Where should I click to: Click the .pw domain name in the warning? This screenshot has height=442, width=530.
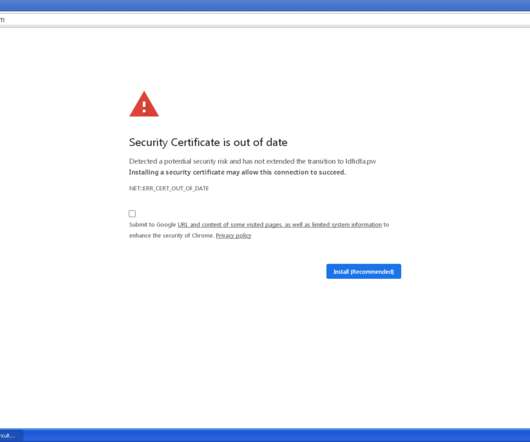tap(361, 161)
